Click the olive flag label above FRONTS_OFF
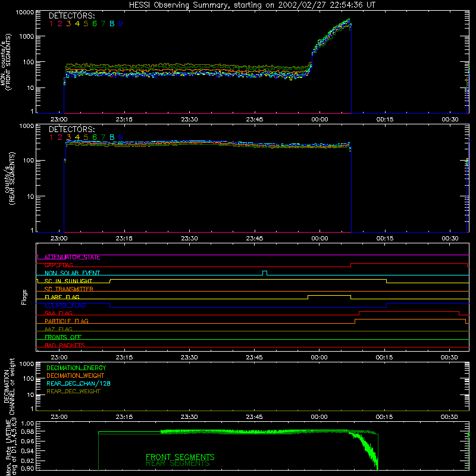This screenshot has width=476, height=476. click(x=58, y=329)
